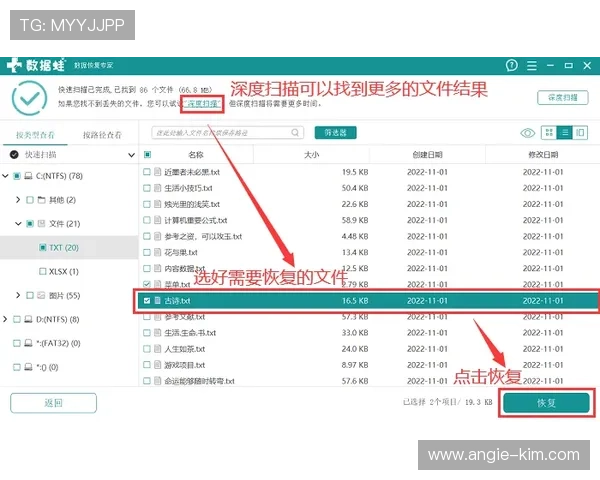Open the help question mark icon
The width and height of the screenshot is (600, 480).
(512, 65)
